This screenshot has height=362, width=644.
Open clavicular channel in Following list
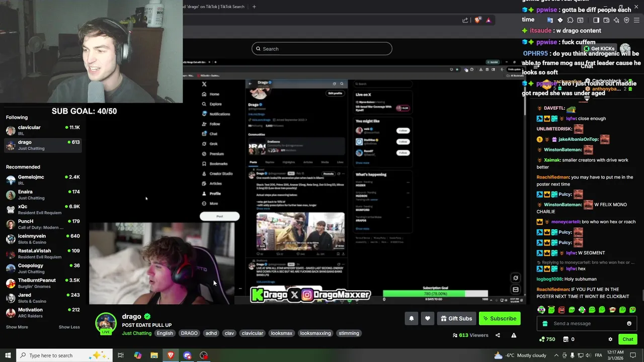(x=43, y=131)
